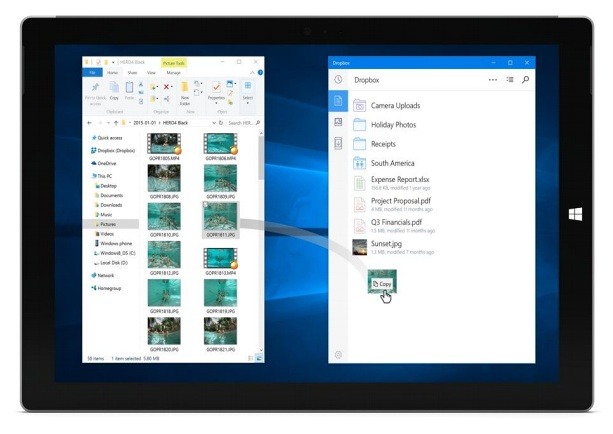Click the Select icon in the ribbon
613x434 pixels.
pyautogui.click(x=248, y=85)
